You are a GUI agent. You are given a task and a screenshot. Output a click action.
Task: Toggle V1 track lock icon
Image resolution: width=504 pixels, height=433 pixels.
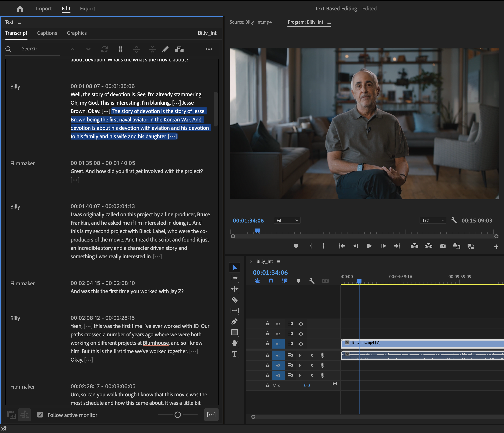(x=266, y=344)
